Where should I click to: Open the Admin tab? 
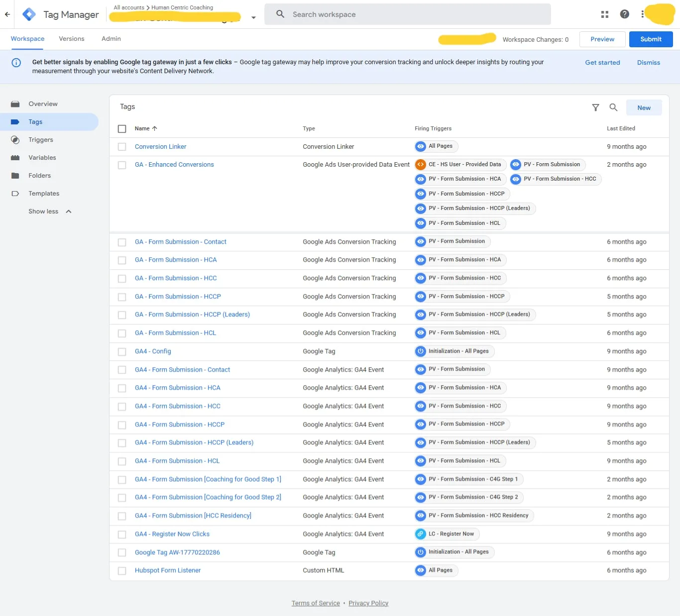(x=111, y=39)
